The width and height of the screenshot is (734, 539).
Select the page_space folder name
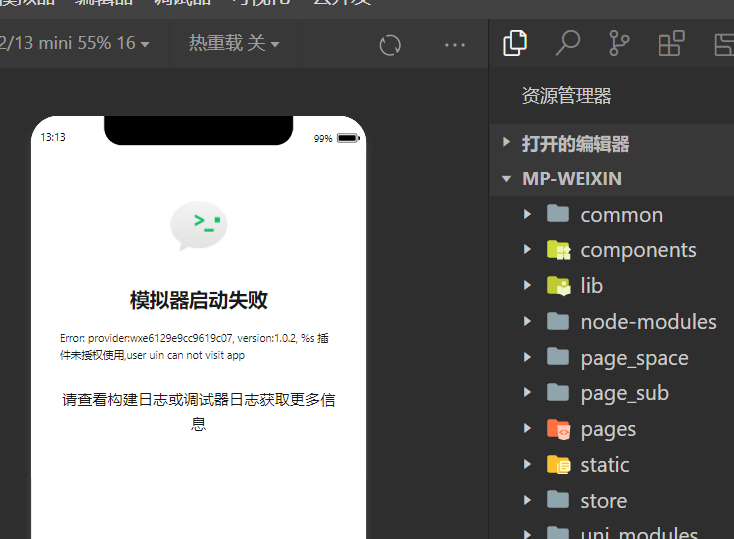(635, 358)
